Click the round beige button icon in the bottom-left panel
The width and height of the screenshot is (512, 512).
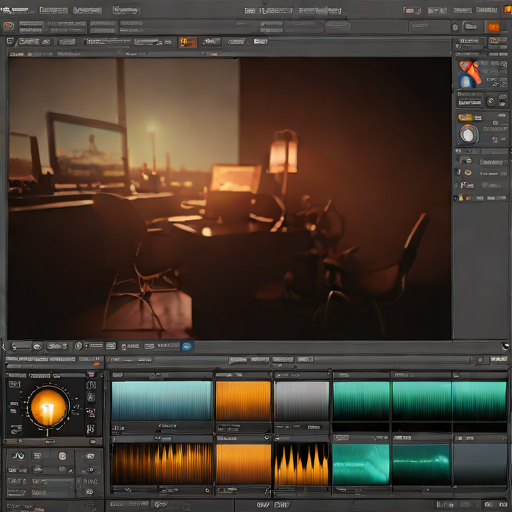coord(62,456)
